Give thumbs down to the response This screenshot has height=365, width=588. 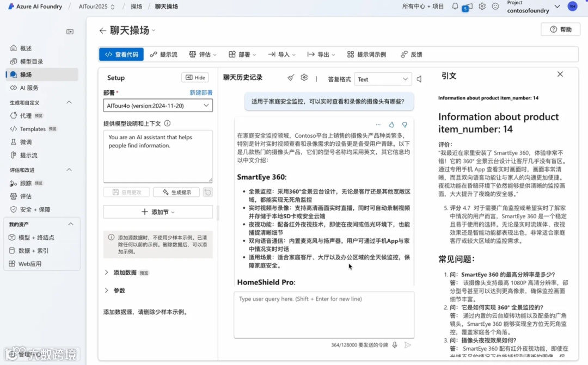click(x=405, y=125)
